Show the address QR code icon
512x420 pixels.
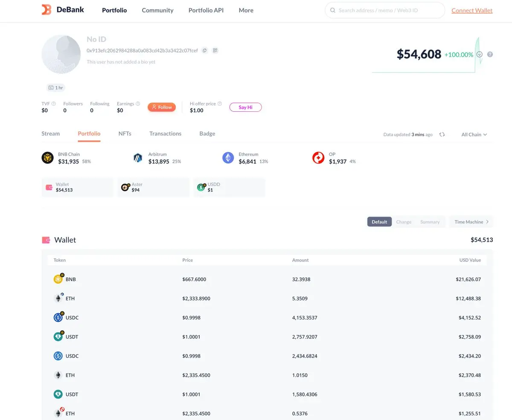click(215, 50)
